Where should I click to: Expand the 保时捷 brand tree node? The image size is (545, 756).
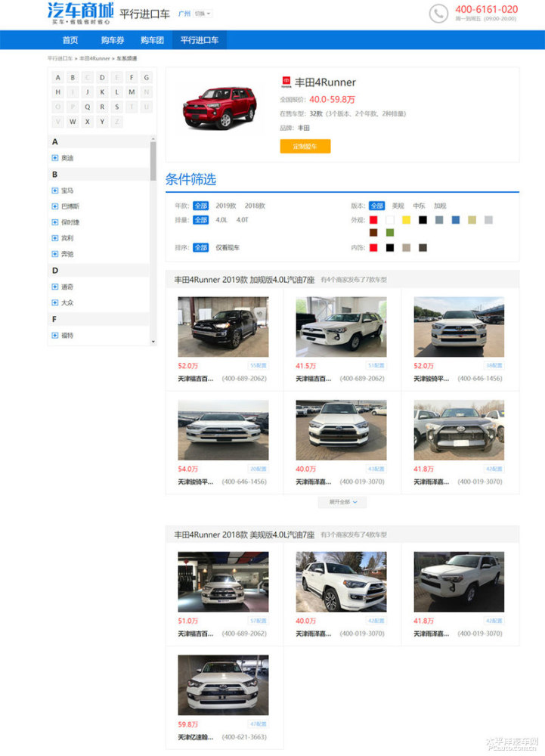coord(55,222)
